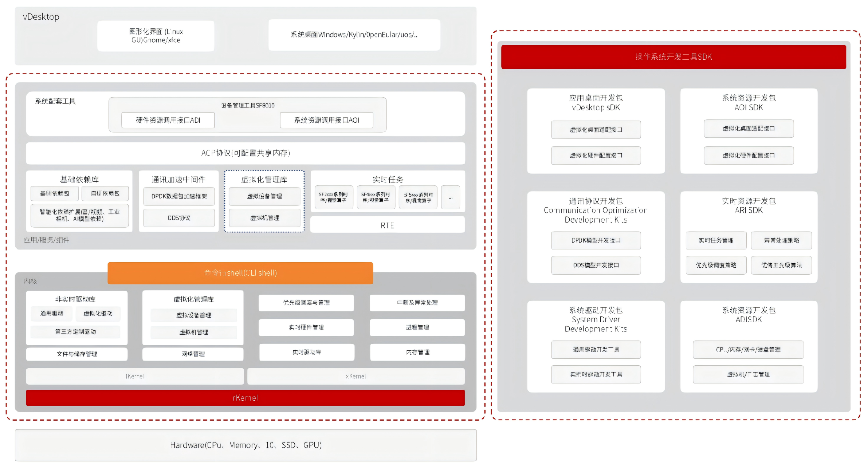Screen dimensions: 868x468
Task: Click the red rKernel bar
Action: [x=245, y=398]
